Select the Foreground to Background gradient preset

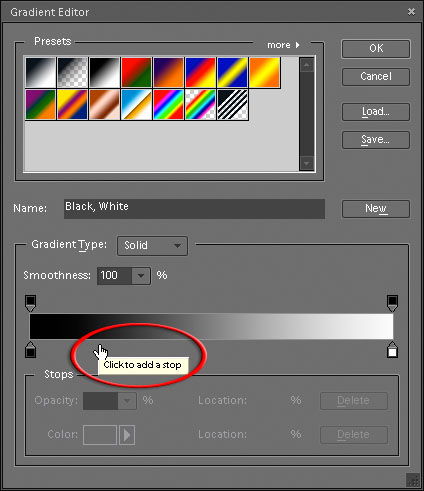point(40,73)
